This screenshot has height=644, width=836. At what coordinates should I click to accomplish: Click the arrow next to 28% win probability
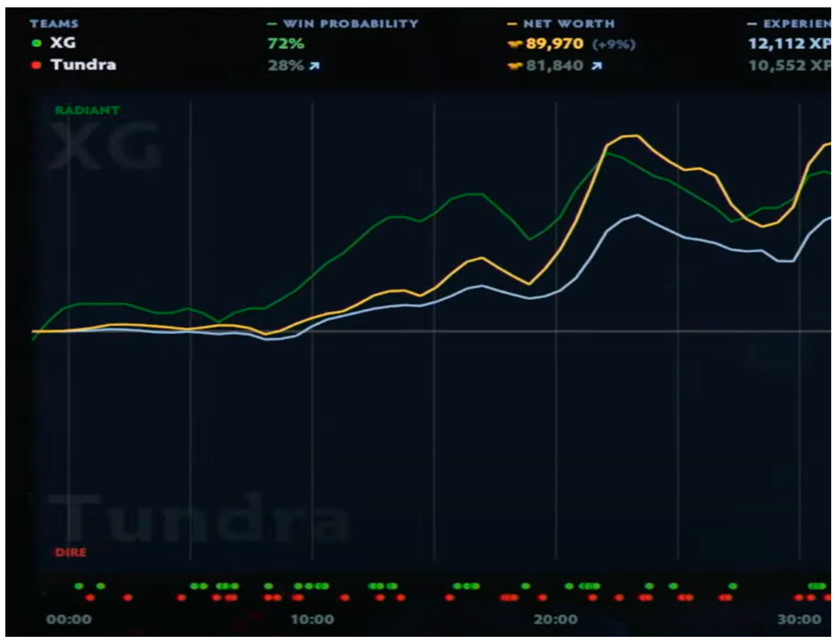314,66
